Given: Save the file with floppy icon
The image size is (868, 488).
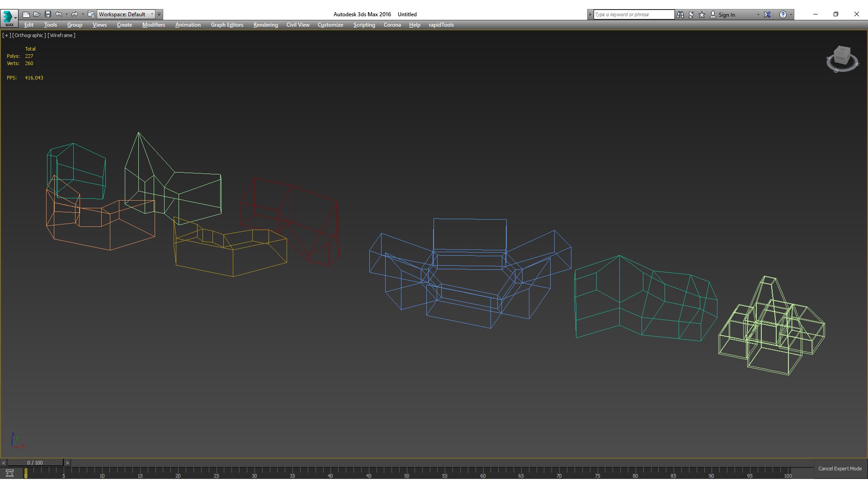Looking at the screenshot, I should [47, 14].
